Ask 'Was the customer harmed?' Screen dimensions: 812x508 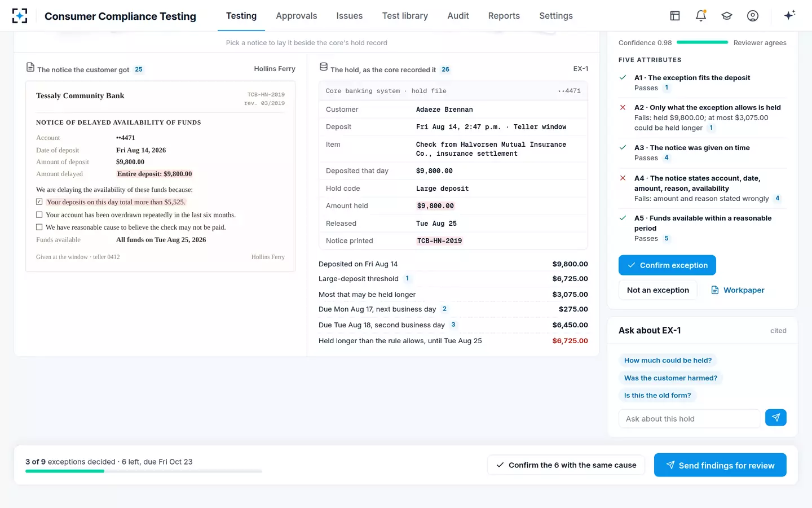(x=670, y=378)
